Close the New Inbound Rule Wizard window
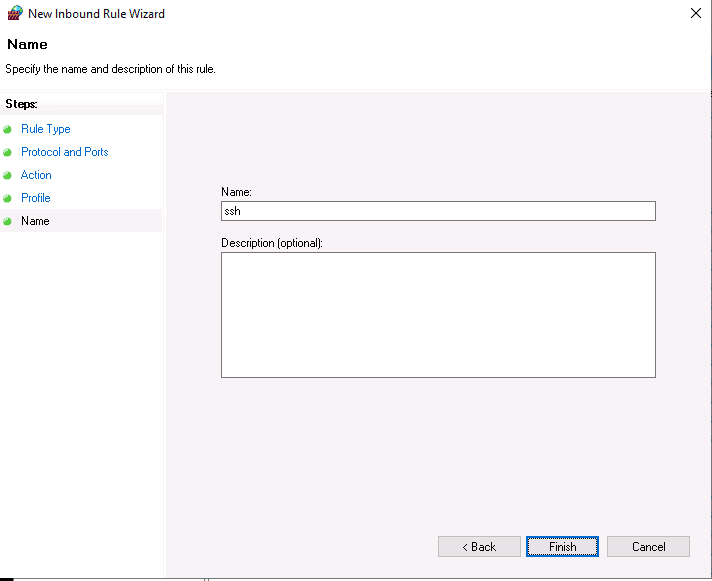The width and height of the screenshot is (712, 581). (696, 13)
